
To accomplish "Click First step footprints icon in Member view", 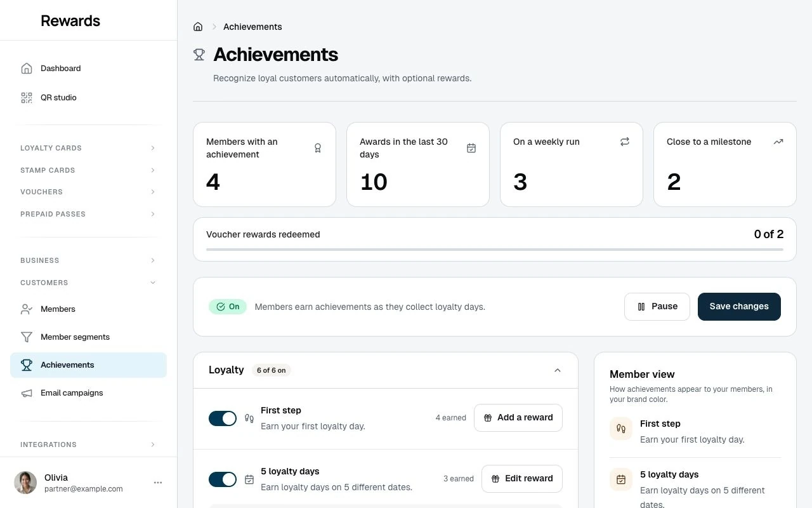I will tap(621, 429).
